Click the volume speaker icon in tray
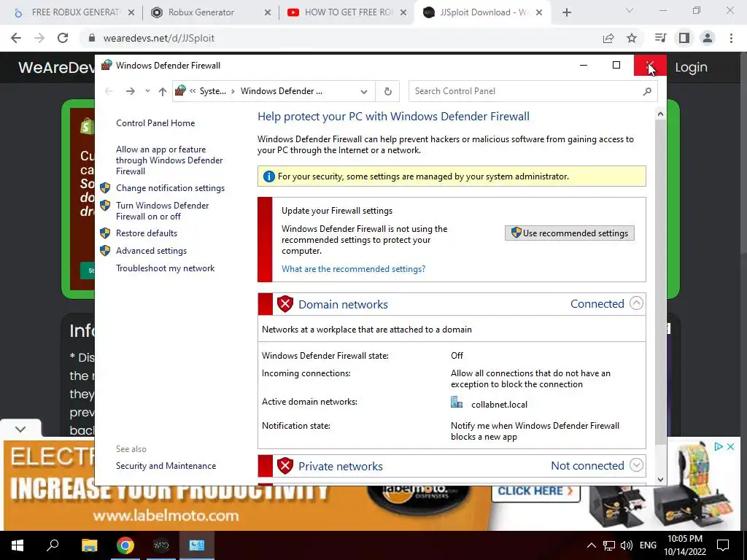Image resolution: width=747 pixels, height=560 pixels. pyautogui.click(x=627, y=545)
